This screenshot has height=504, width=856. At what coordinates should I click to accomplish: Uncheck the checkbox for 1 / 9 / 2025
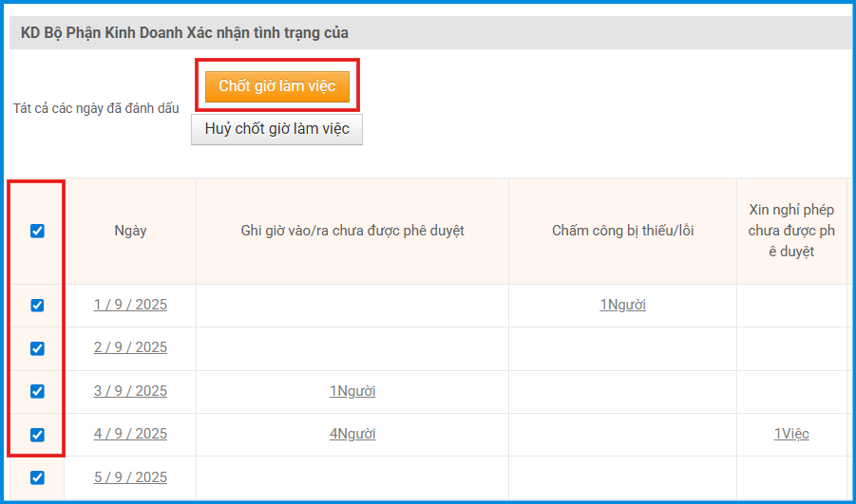pos(37,306)
